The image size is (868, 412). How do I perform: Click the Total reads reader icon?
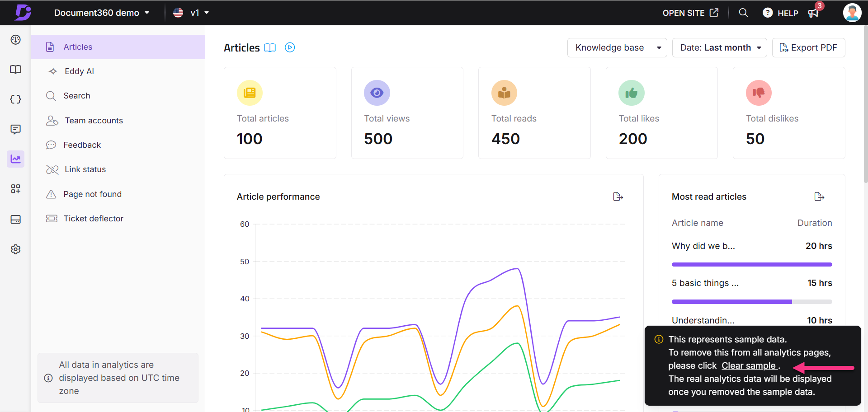[504, 93]
